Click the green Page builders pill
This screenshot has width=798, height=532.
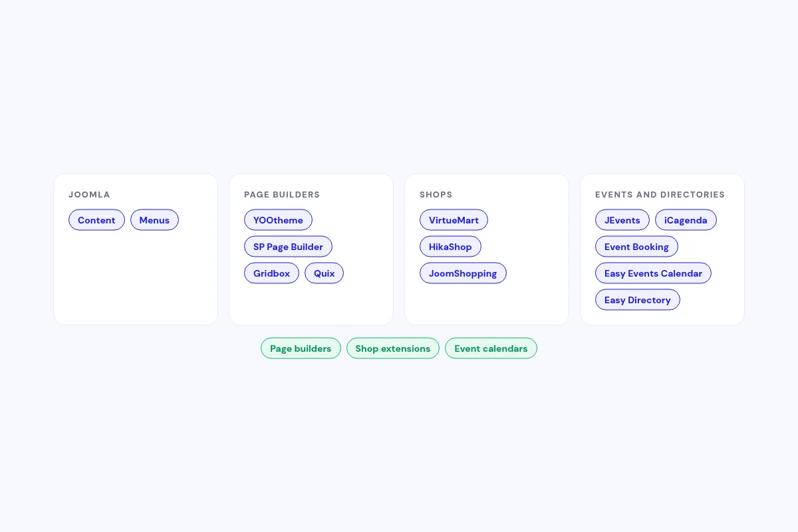[x=301, y=348]
